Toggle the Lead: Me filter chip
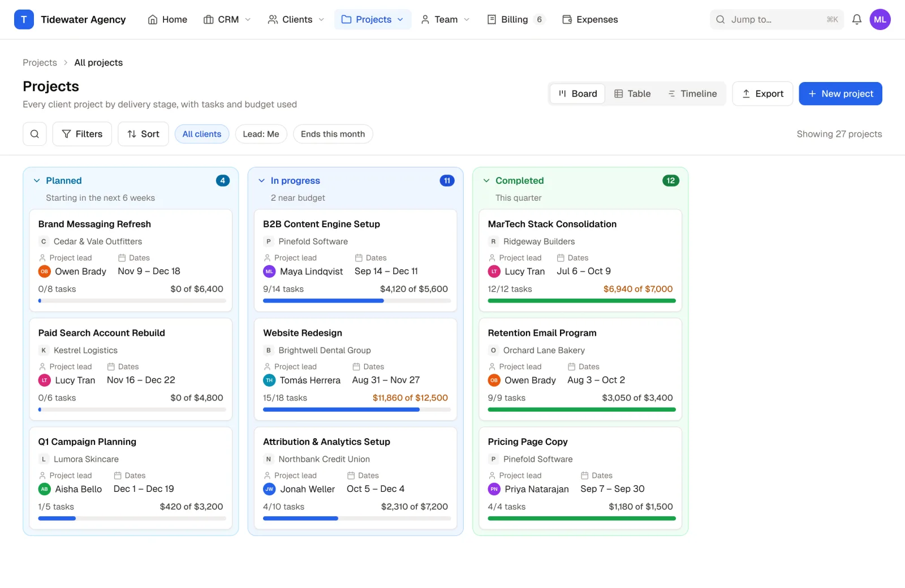The image size is (905, 588). pos(261,134)
